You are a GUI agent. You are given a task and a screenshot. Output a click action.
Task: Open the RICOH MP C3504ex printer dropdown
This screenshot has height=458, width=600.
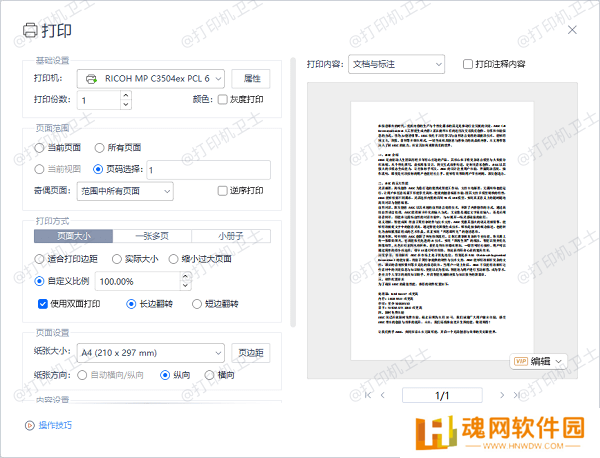[151, 79]
